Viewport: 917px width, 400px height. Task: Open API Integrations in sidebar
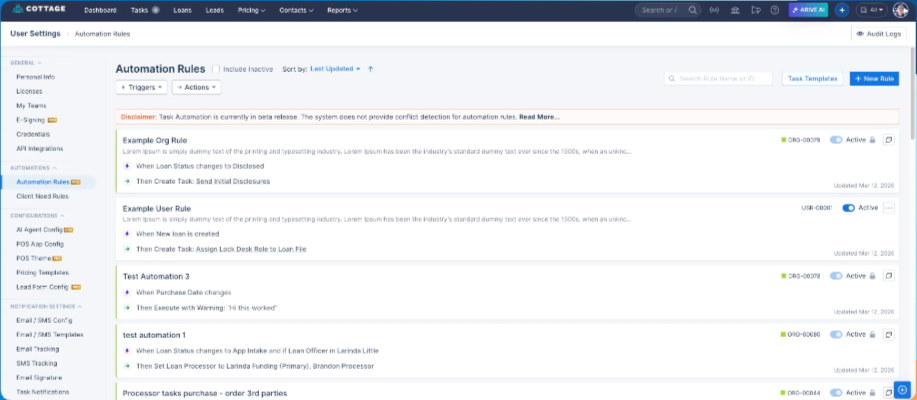click(40, 149)
